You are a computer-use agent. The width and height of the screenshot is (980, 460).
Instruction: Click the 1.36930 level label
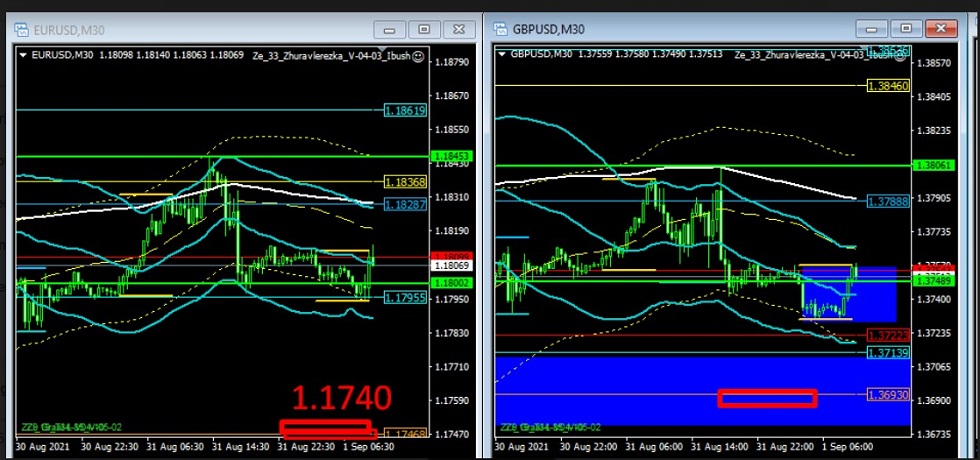pyautogui.click(x=888, y=395)
